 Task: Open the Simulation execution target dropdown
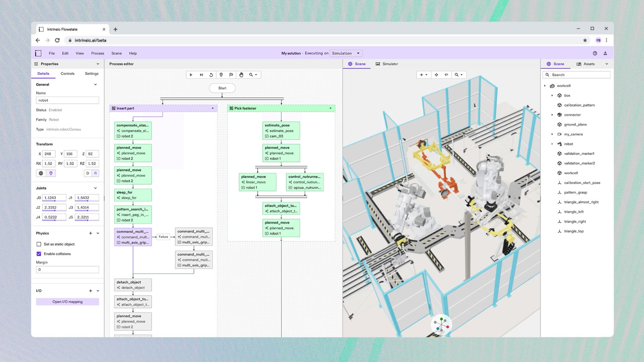[x=345, y=53]
